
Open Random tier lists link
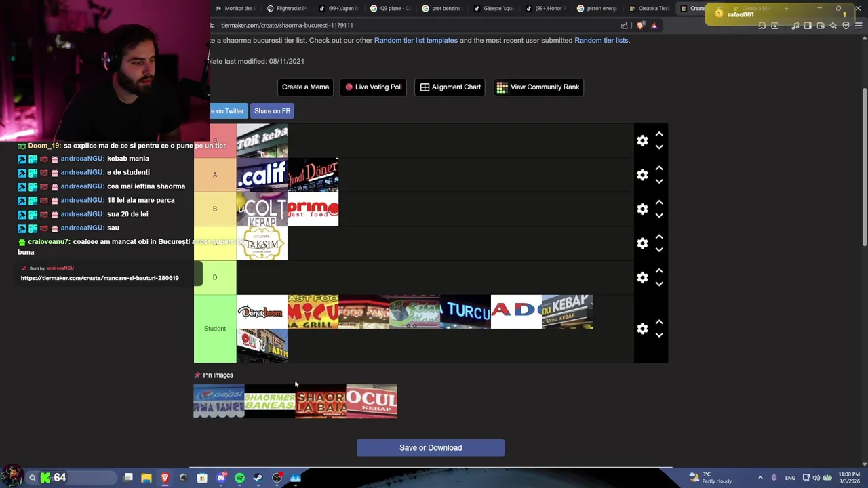click(x=601, y=40)
